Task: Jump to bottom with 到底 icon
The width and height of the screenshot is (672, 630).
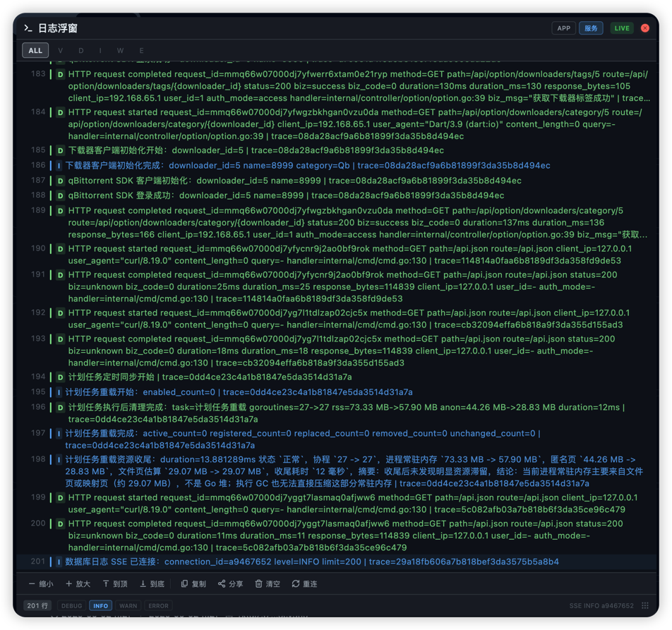Action: pos(143,583)
